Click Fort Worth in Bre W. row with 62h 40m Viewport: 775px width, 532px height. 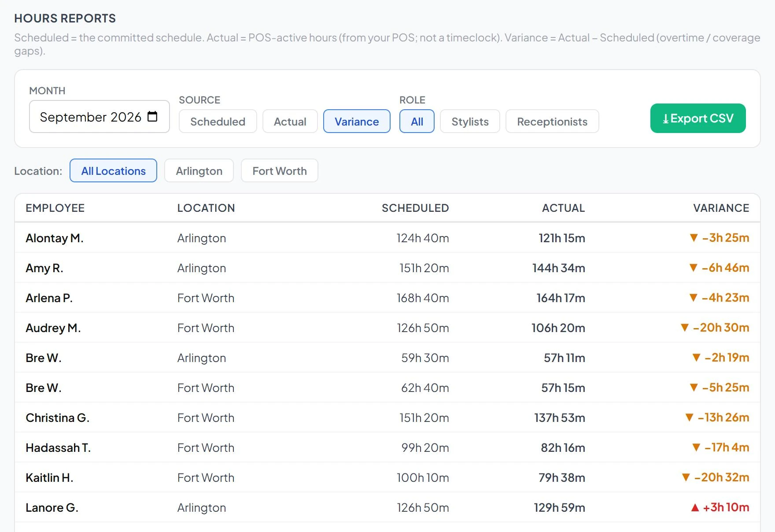(206, 388)
